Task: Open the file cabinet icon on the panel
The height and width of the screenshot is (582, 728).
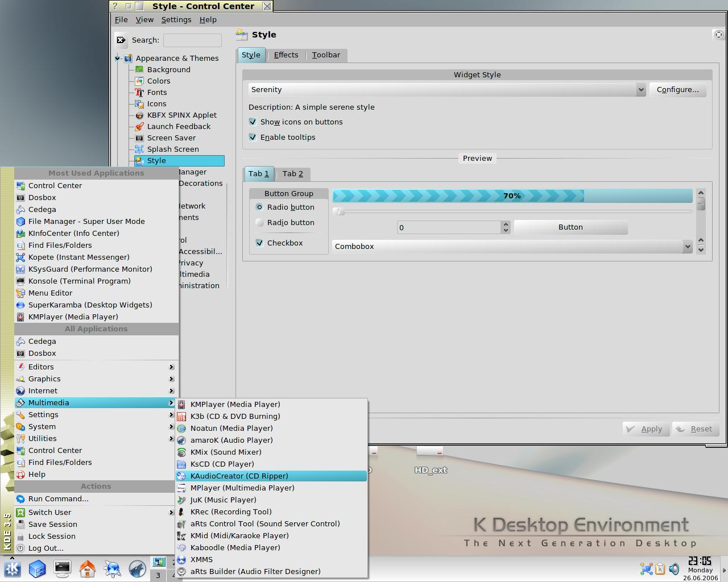Action: coord(38,568)
